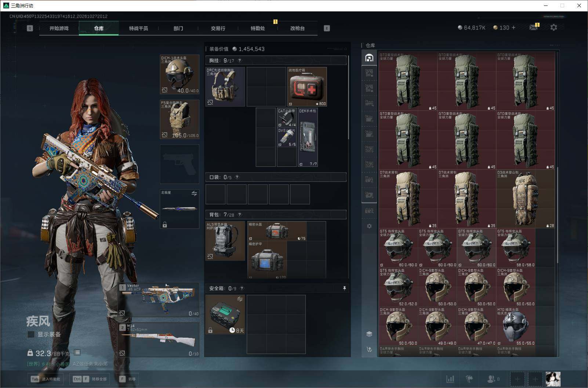Go to the 交易行 tab

pos(218,28)
